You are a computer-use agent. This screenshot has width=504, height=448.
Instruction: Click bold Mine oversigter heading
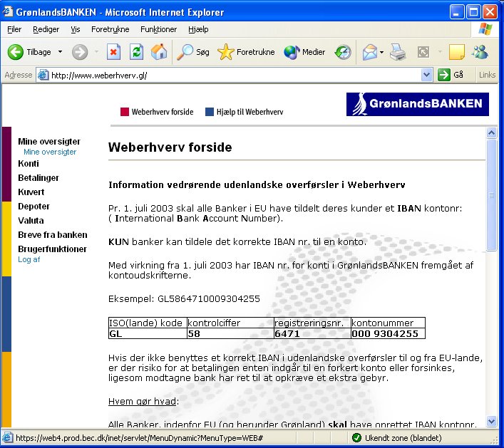coord(49,141)
